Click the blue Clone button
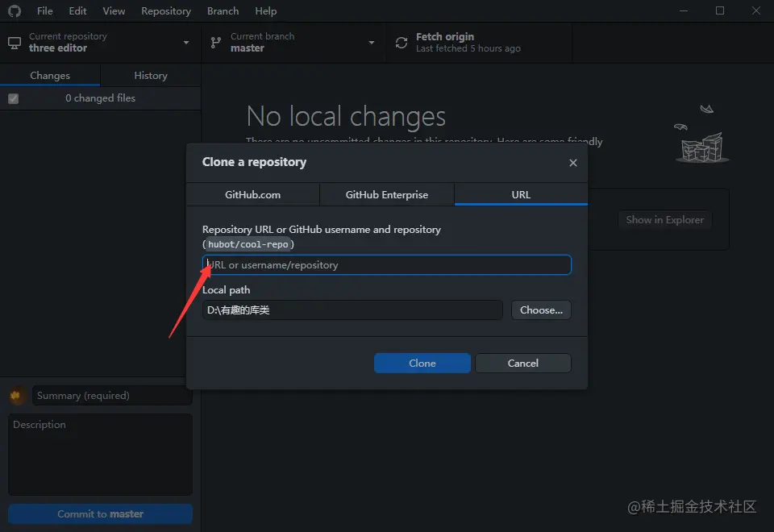 tap(422, 364)
